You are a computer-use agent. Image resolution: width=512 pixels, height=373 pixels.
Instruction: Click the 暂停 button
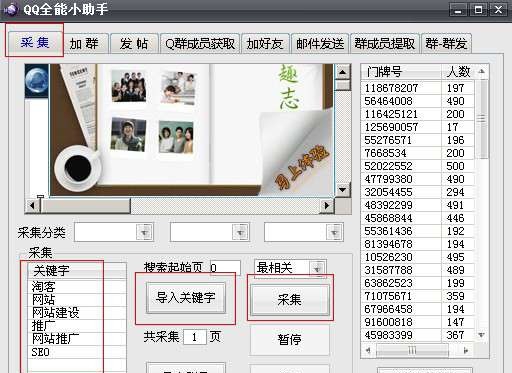tap(289, 340)
